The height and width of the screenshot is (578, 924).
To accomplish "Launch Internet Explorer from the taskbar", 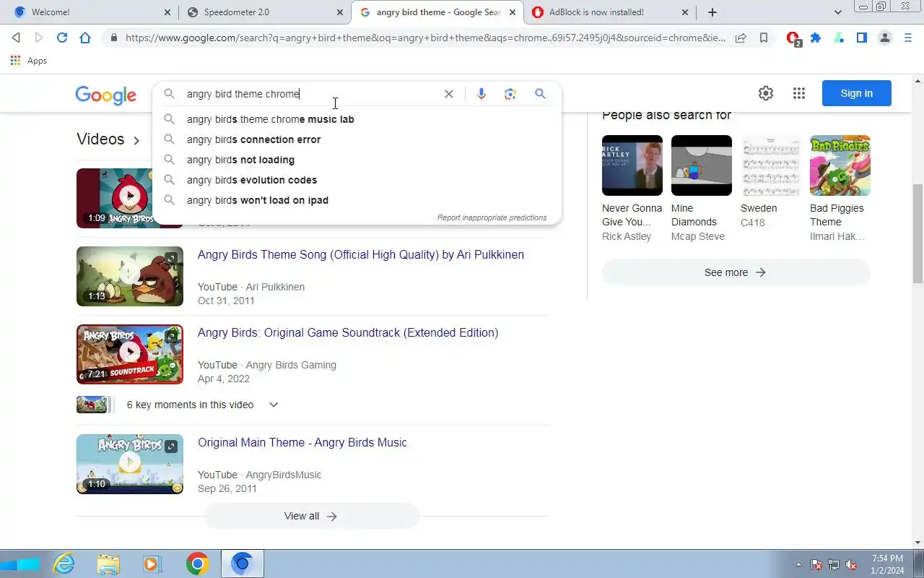I will pos(64,564).
